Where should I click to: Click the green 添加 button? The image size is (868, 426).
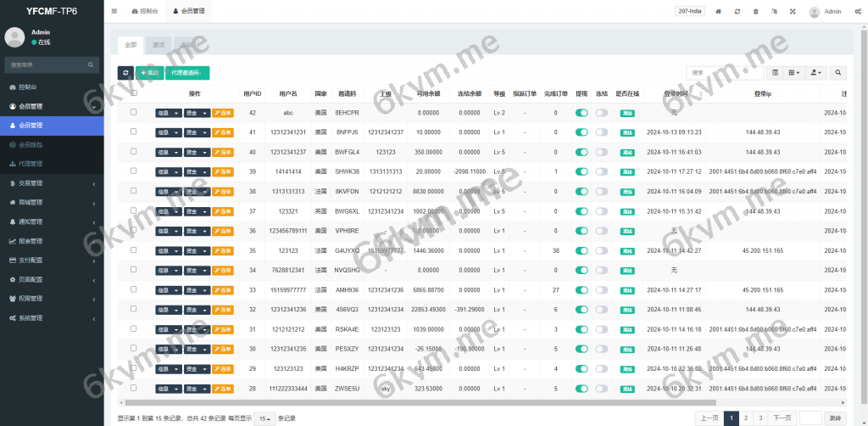point(149,73)
